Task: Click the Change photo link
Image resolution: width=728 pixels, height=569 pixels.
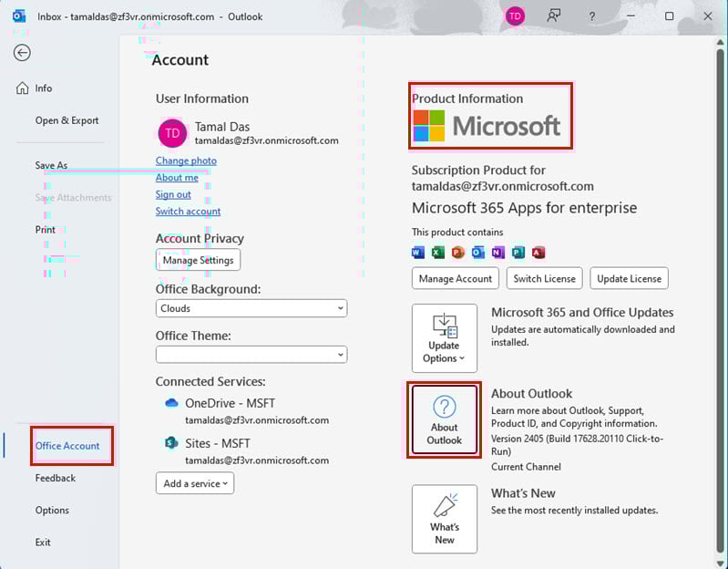Action: [x=186, y=160]
